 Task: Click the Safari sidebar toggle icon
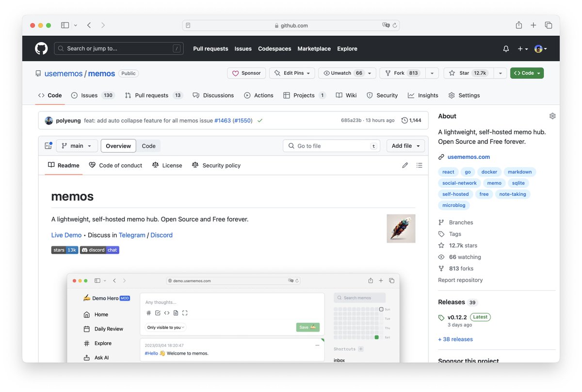tap(65, 25)
